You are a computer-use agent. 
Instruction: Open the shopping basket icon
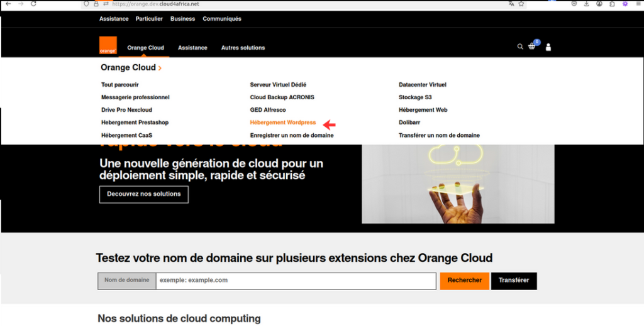[x=532, y=46]
